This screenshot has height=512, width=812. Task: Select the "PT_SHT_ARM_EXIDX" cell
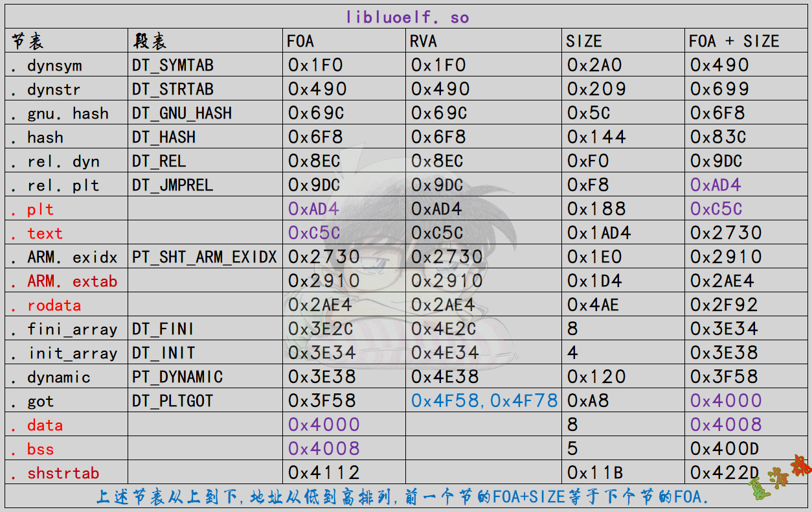tap(205, 257)
